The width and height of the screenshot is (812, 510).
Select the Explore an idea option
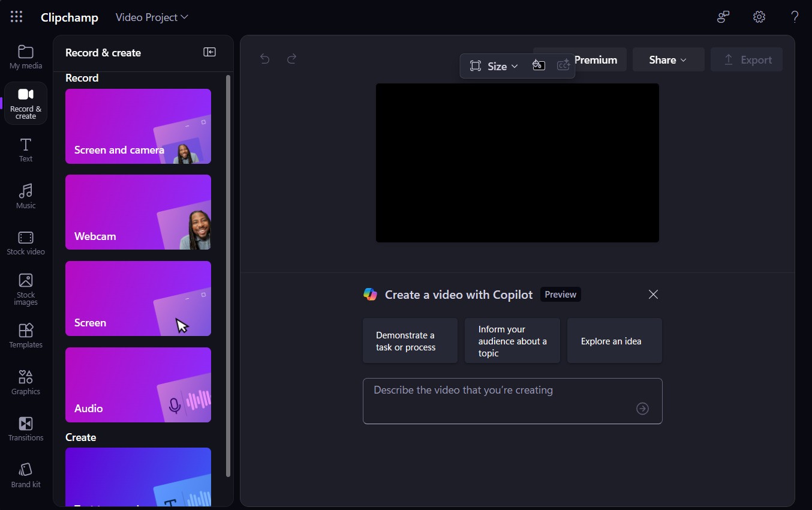pyautogui.click(x=614, y=341)
